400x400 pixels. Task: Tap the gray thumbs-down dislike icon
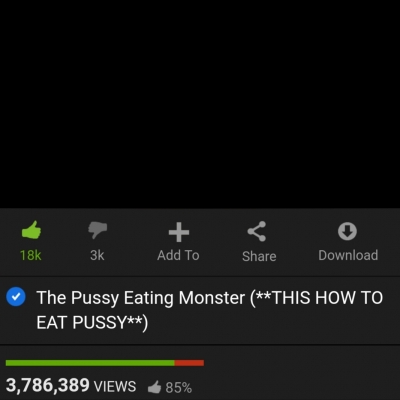point(97,230)
